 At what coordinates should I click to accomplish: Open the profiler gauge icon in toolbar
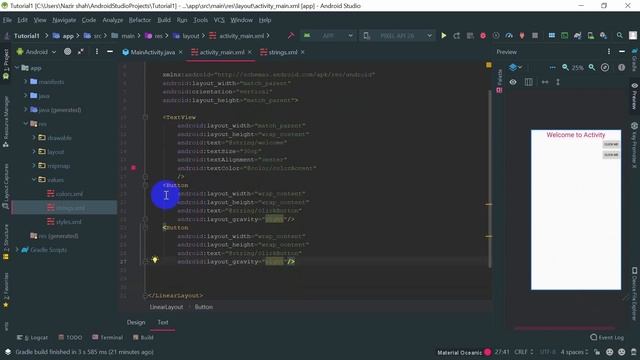[509, 36]
